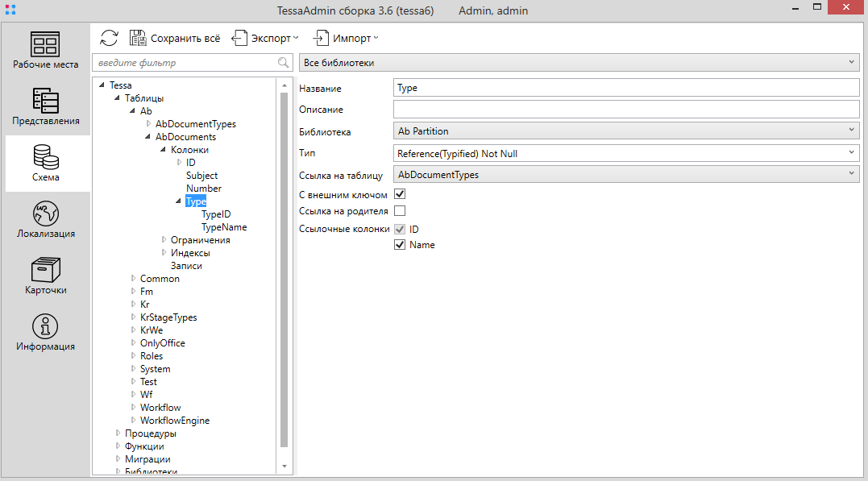Viewport: 868px width, 481px height.
Task: Click the refresh arrows icon in toolbar
Action: (109, 39)
